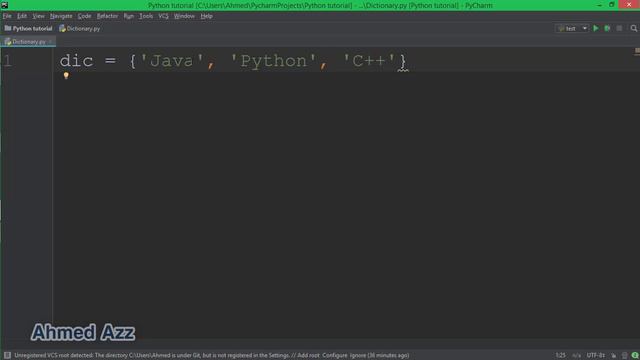The image size is (640, 360).
Task: Click the tool windows toggle icon in status bar
Action: 7,355
